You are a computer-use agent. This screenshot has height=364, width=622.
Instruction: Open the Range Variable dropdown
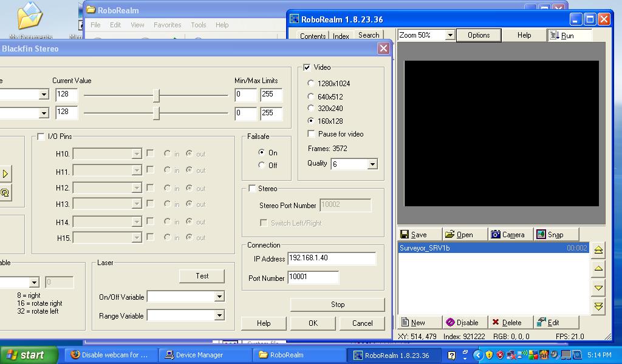click(x=219, y=315)
